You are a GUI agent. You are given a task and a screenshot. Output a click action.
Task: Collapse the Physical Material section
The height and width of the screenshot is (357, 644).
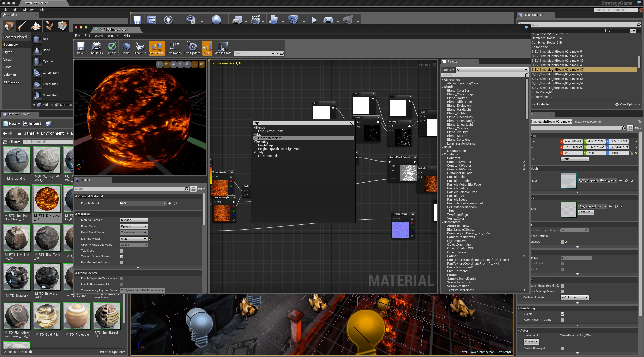(76, 196)
